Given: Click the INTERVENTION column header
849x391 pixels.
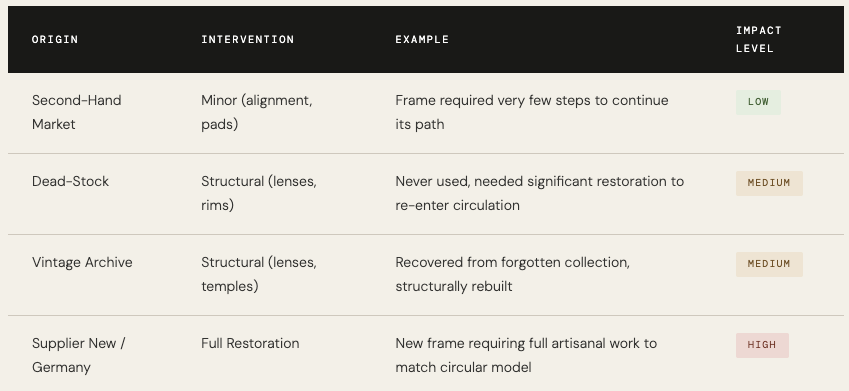Looking at the screenshot, I should (247, 40).
